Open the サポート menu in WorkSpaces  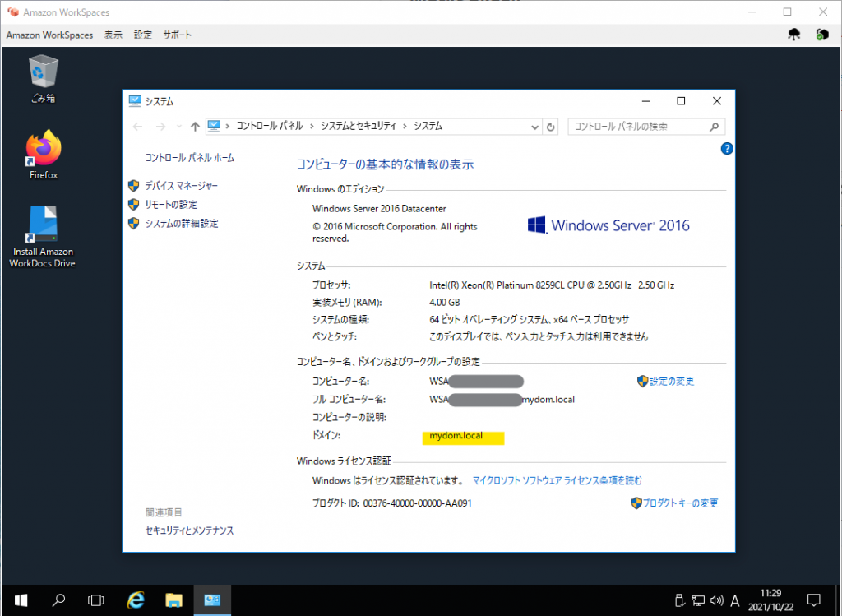[177, 35]
